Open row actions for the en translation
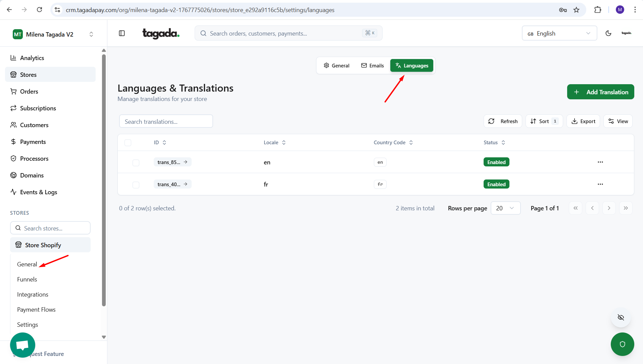The image size is (643, 364). [600, 162]
